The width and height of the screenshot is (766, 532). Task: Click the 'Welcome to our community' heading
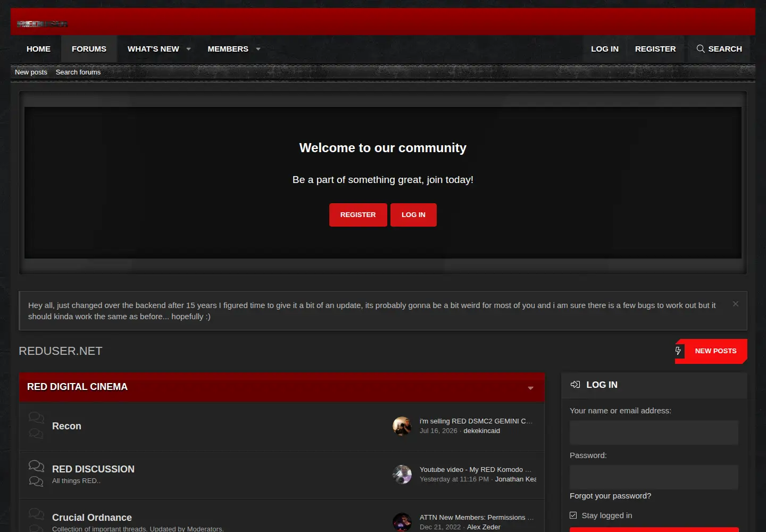tap(383, 148)
